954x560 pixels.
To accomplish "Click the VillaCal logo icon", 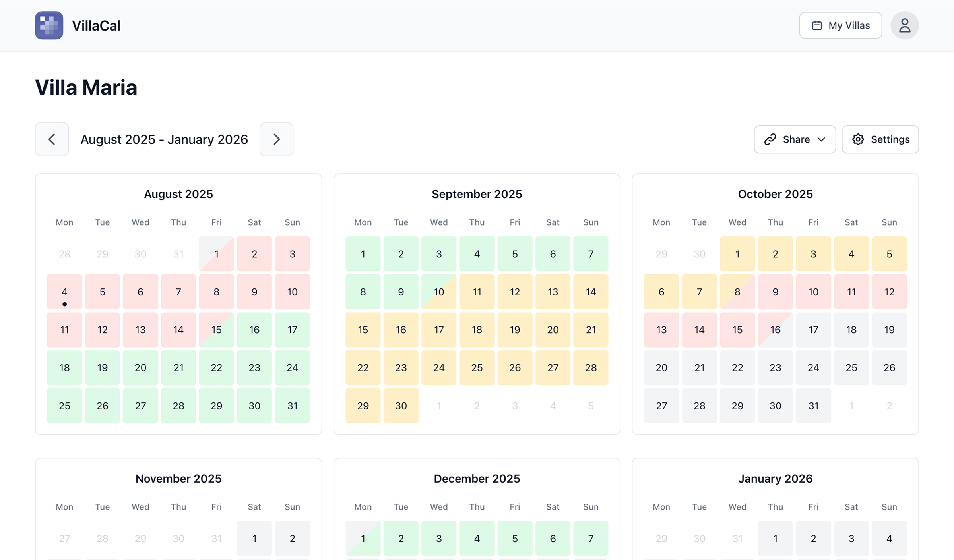I will pyautogui.click(x=49, y=25).
